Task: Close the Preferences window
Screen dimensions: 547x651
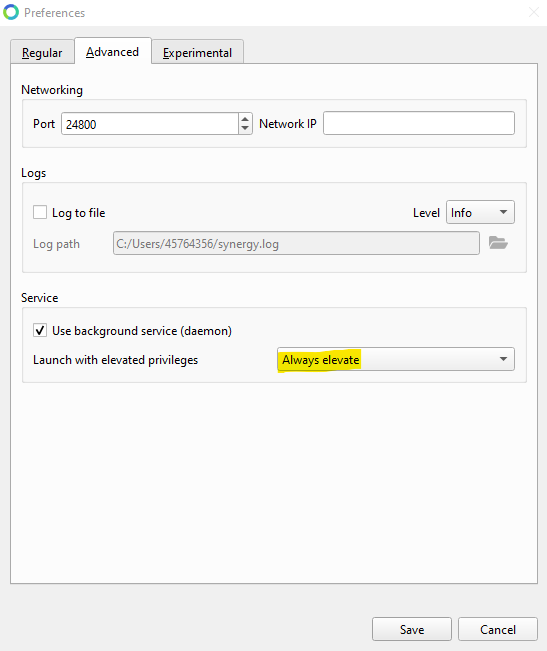Action: [x=534, y=12]
